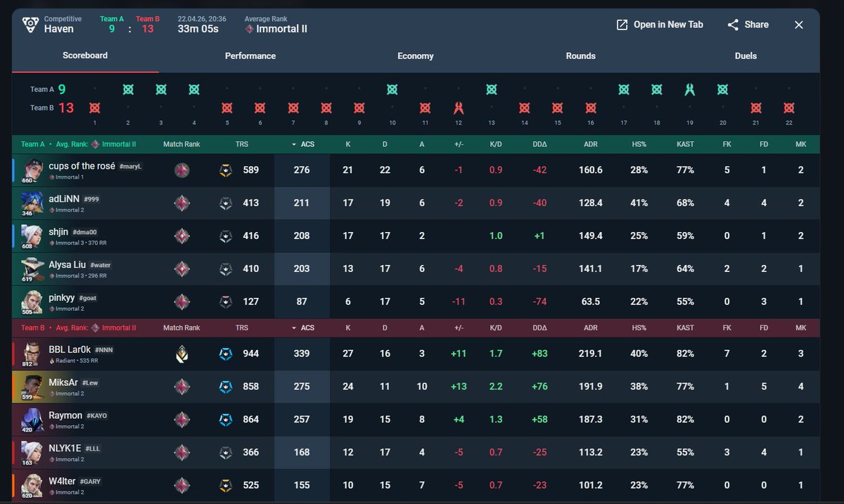Click Alysa Liu's TRS badge icon
The image size is (844, 504).
[x=224, y=269]
